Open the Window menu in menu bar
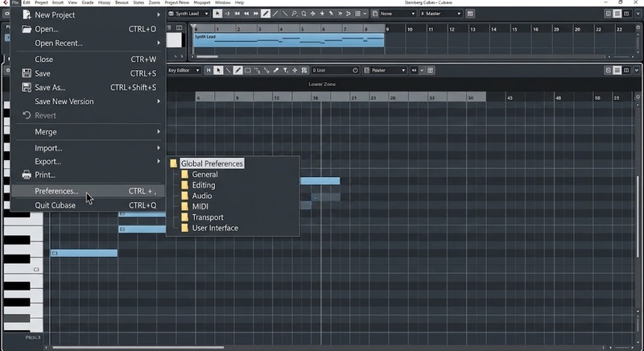644x351 pixels. [223, 2]
